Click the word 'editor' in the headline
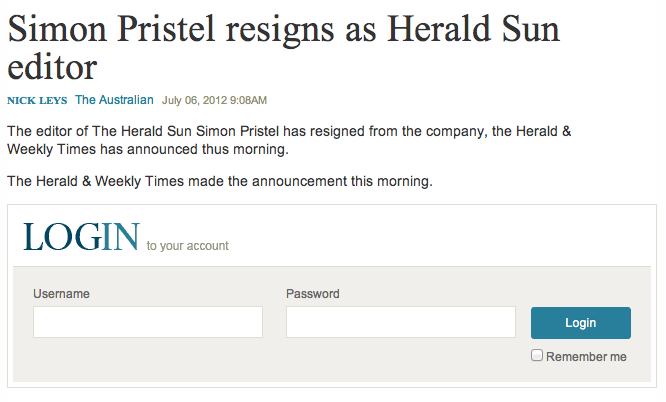This screenshot has width=666, height=402. 52,66
